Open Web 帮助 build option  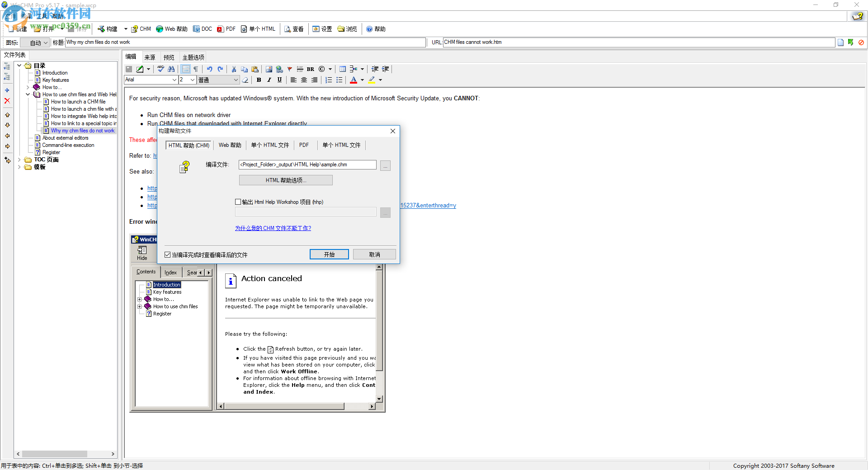pyautogui.click(x=171, y=28)
